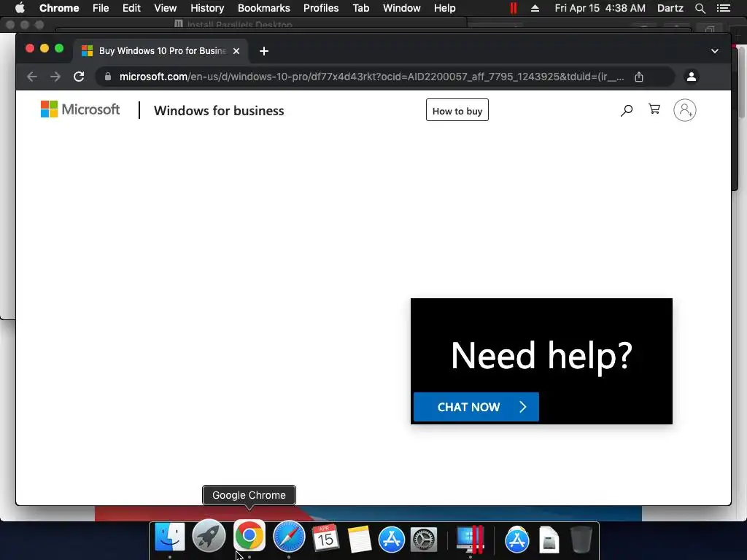Open the History menu
The image size is (747, 560).
point(207,8)
